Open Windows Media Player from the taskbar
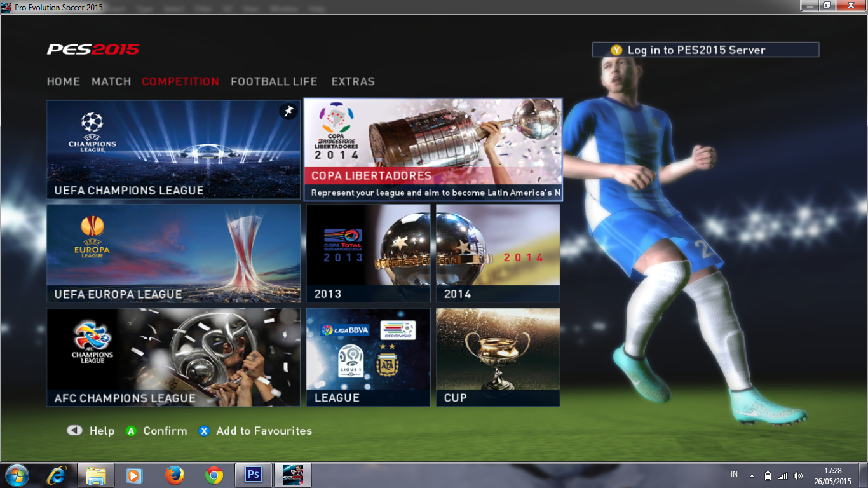The image size is (868, 488). coord(134,475)
